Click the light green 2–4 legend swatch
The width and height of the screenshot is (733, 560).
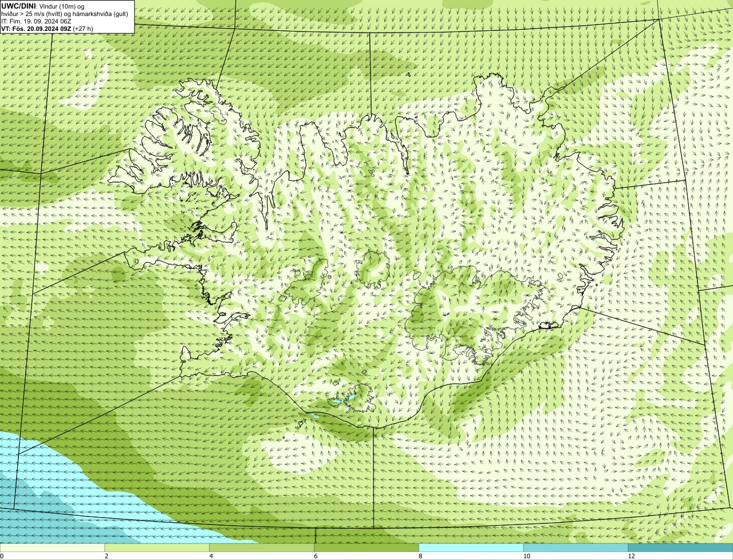157,548
